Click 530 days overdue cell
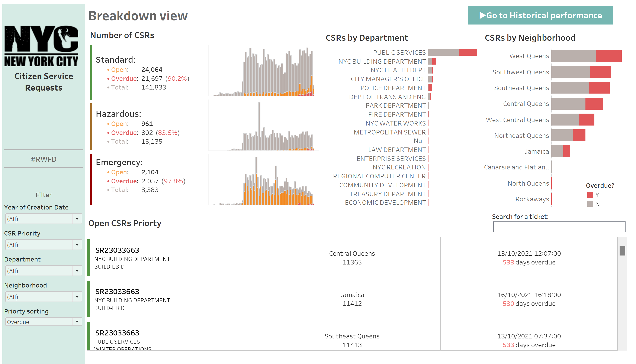The image size is (636, 364). [529, 303]
